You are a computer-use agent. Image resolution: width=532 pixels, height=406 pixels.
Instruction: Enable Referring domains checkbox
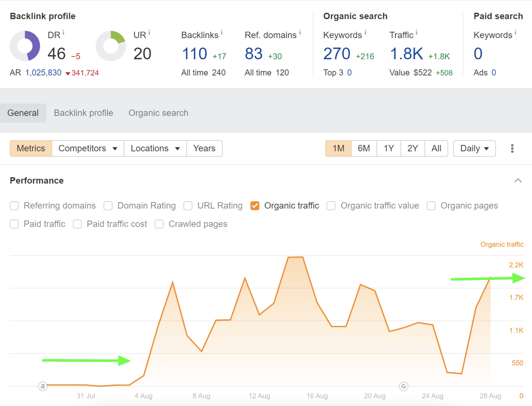[x=14, y=206]
